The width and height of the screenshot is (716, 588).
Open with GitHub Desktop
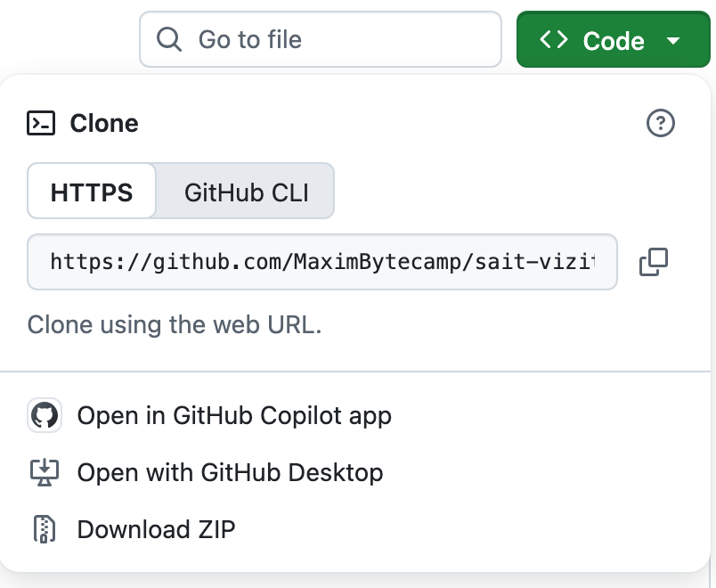pyautogui.click(x=230, y=472)
